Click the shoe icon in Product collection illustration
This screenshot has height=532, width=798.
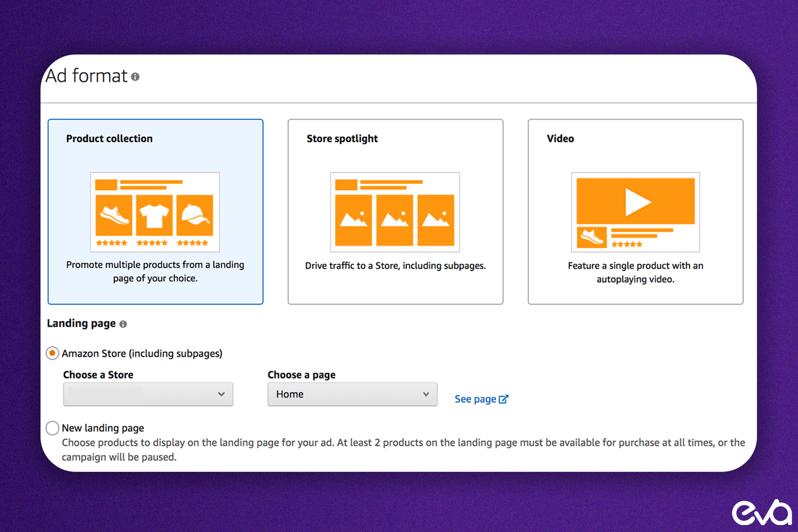114,215
